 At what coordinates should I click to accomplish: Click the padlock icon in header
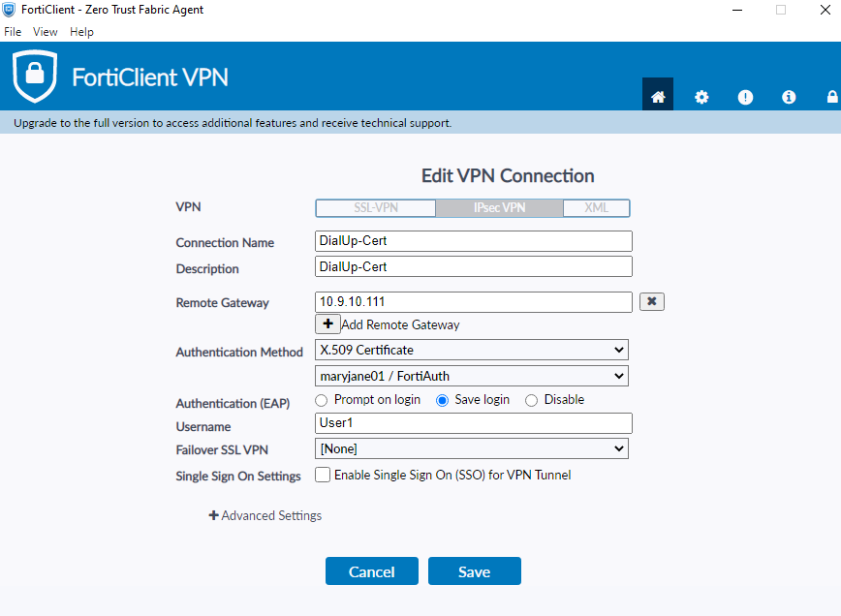pos(832,97)
